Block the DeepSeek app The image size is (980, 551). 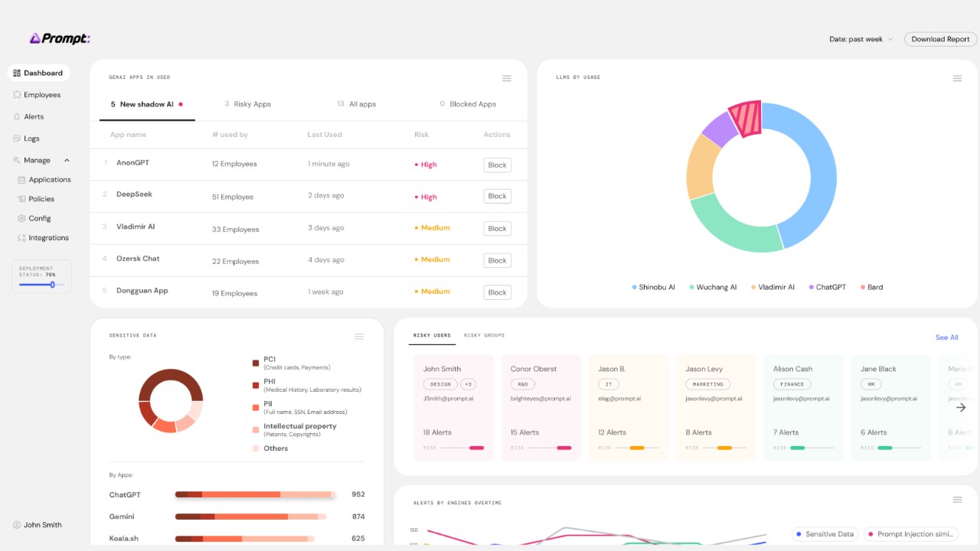point(498,197)
